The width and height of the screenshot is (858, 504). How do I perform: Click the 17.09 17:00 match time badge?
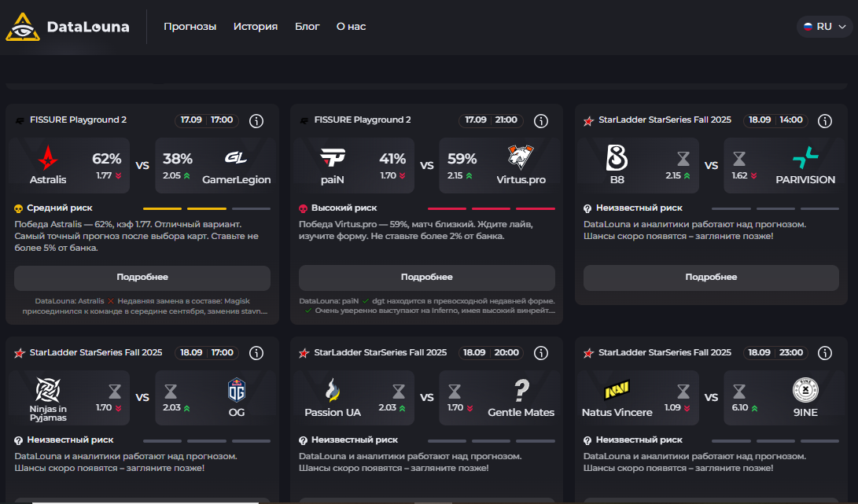[206, 120]
